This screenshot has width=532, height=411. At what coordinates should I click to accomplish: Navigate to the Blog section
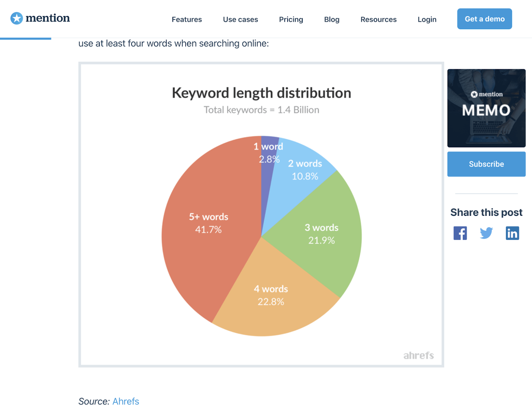(332, 19)
